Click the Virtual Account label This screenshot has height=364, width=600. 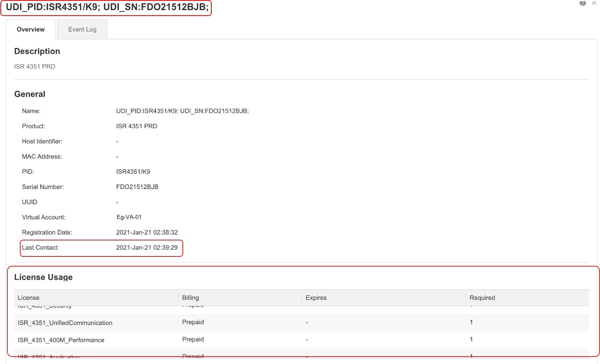(44, 217)
